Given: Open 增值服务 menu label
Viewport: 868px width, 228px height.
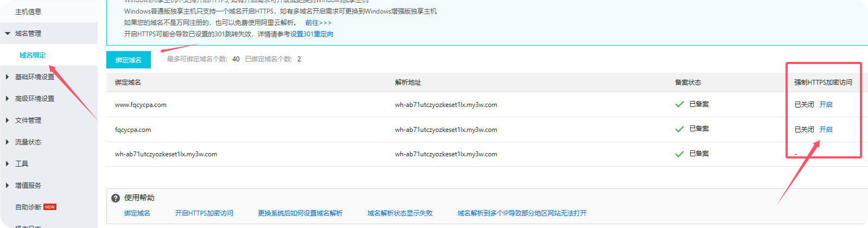Looking at the screenshot, I should pyautogui.click(x=28, y=186).
